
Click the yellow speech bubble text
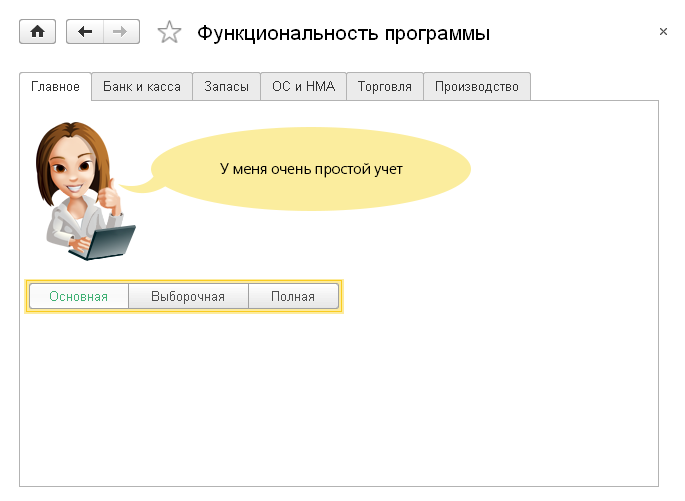311,169
